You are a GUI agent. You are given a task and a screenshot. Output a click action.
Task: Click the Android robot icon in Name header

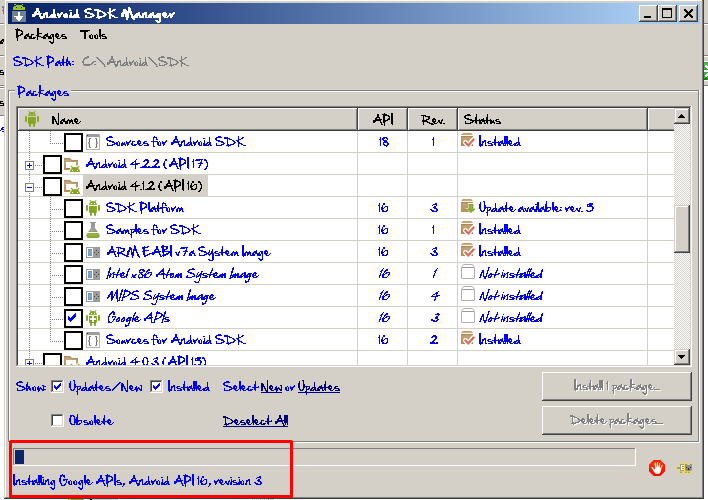pos(32,119)
